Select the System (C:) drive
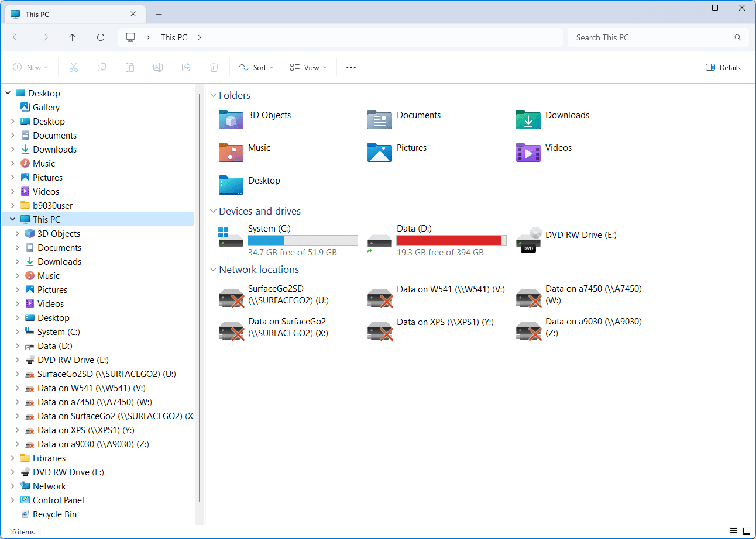This screenshot has width=756, height=539. point(288,240)
